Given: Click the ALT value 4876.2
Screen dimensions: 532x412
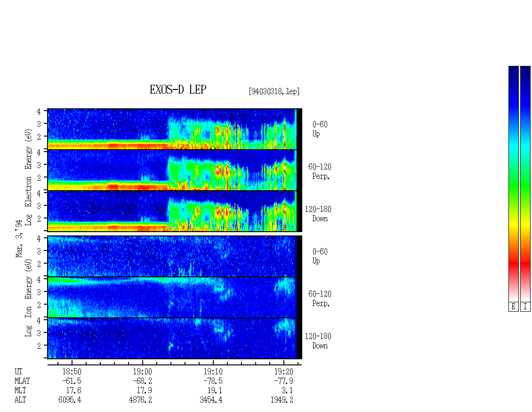Looking at the screenshot, I should coord(140,400).
